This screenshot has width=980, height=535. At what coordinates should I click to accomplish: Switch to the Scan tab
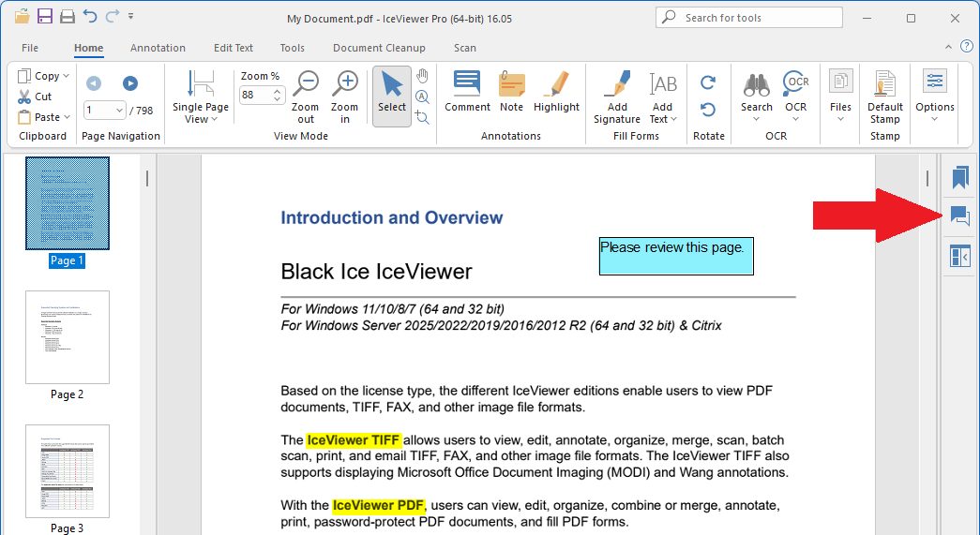coord(465,48)
